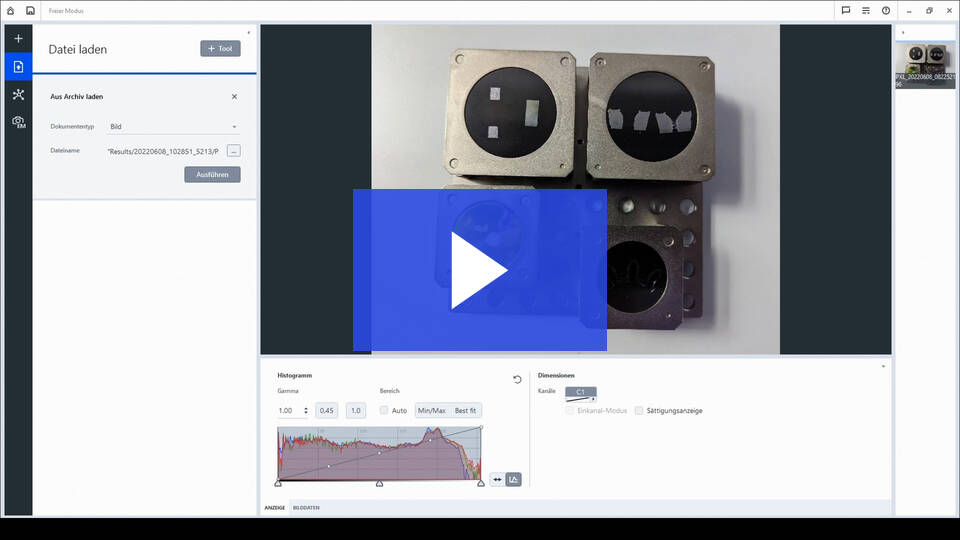Reset histogram with the undo arrow icon
The width and height of the screenshot is (960, 540).
click(x=517, y=379)
